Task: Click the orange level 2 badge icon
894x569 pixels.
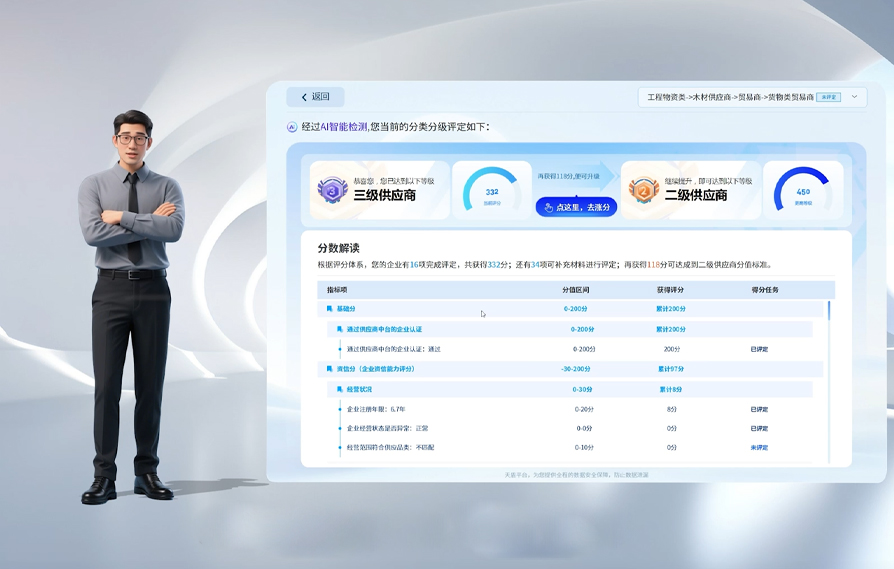Action: (x=644, y=190)
